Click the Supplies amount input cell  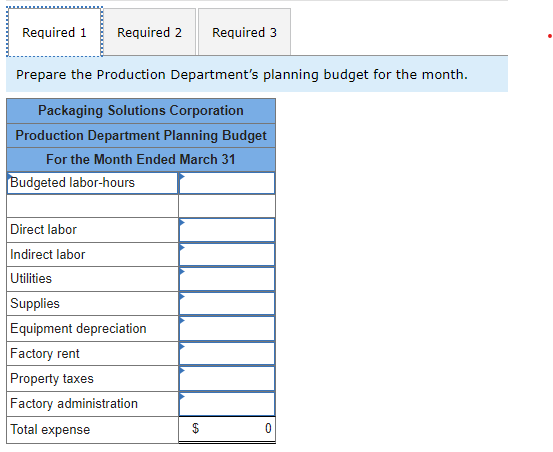coord(227,304)
